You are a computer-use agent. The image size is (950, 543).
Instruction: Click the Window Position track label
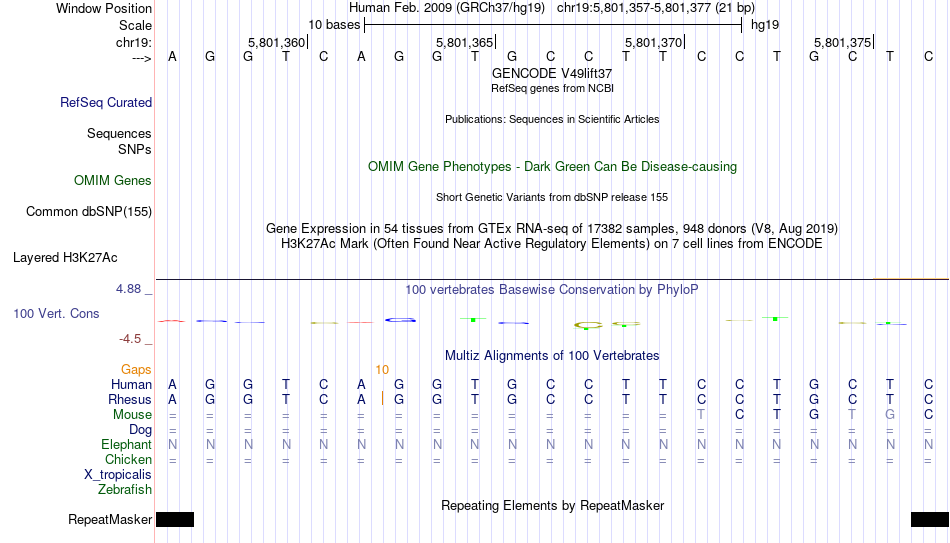click(x=104, y=8)
